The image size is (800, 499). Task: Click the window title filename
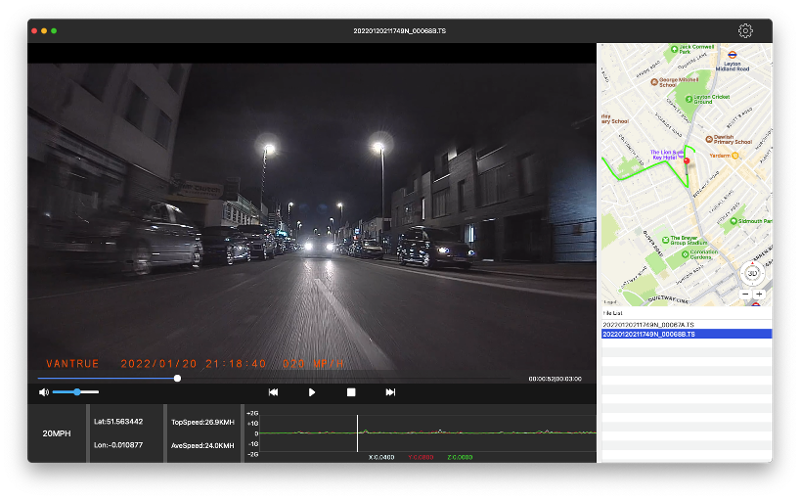pyautogui.click(x=399, y=31)
